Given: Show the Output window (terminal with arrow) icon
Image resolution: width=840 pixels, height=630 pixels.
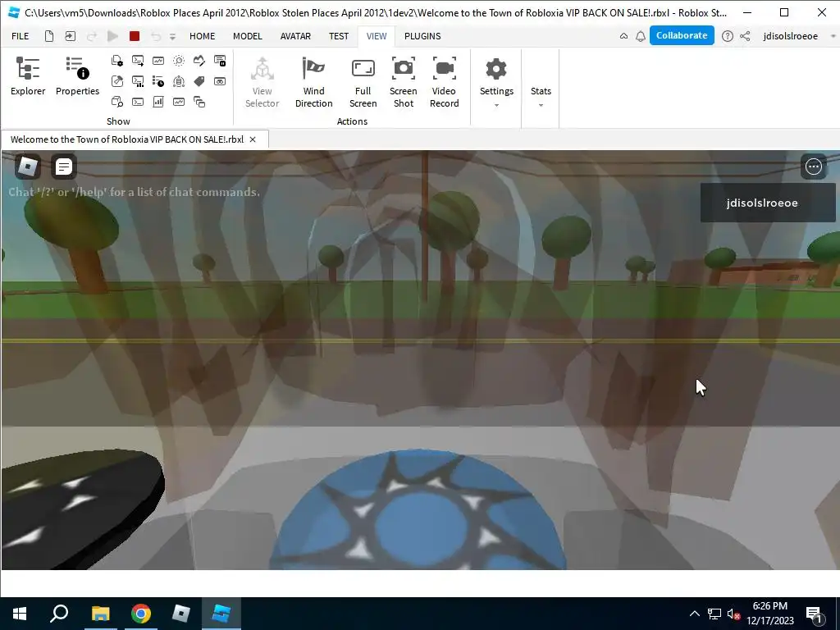Looking at the screenshot, I should [138, 61].
